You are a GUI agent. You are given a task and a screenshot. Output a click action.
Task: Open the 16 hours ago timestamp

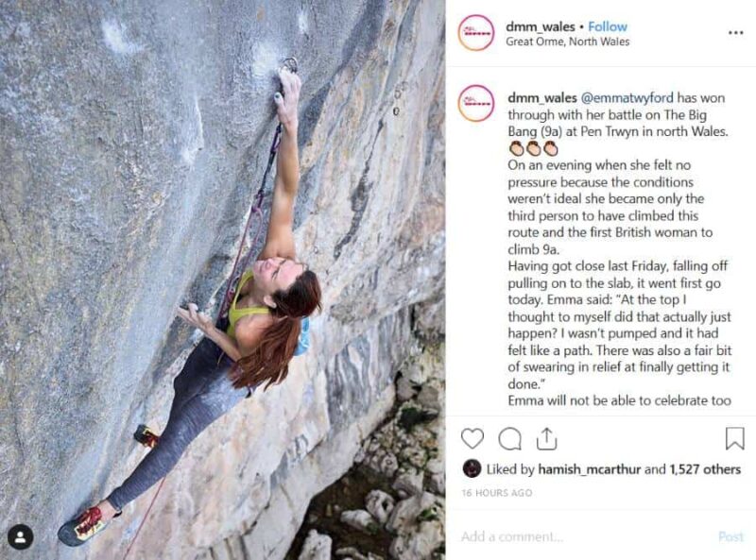497,493
